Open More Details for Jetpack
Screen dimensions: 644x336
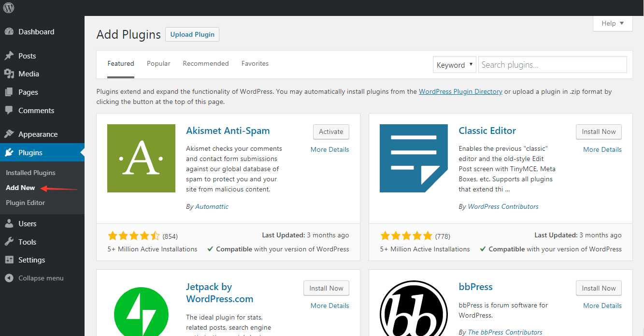pos(330,306)
